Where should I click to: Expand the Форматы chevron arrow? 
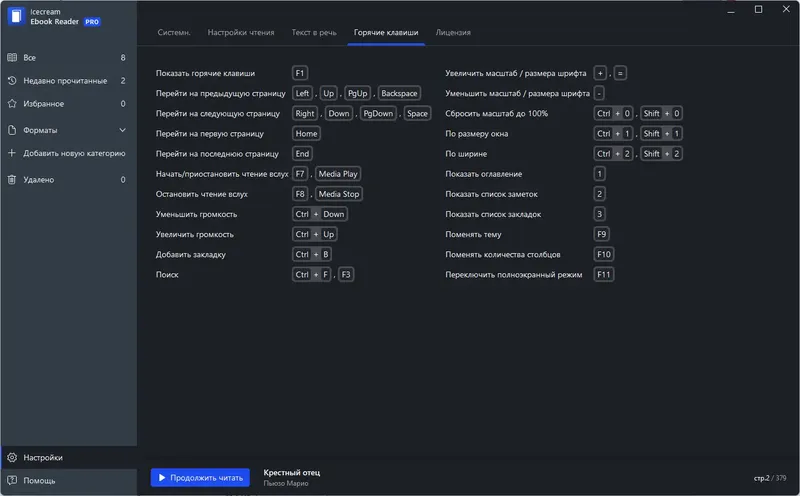click(123, 130)
